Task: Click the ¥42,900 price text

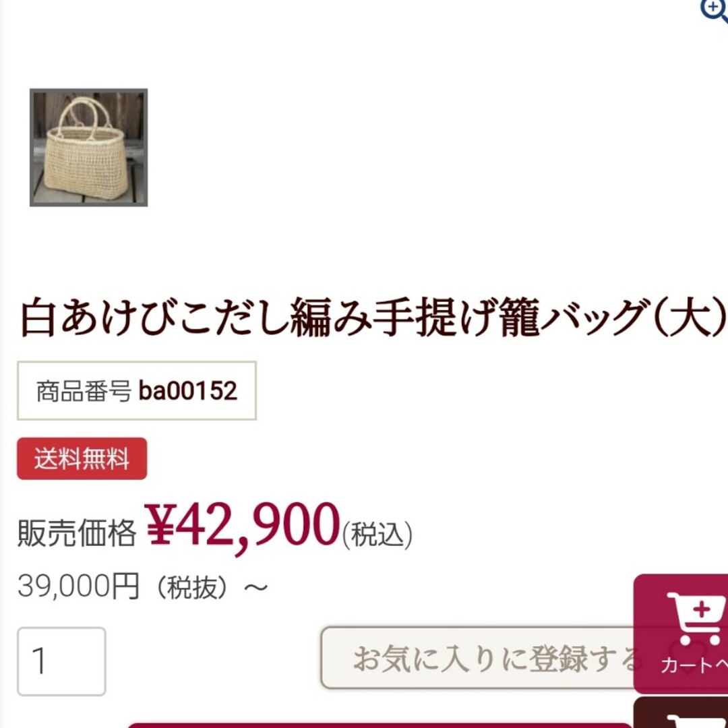Action: [243, 527]
